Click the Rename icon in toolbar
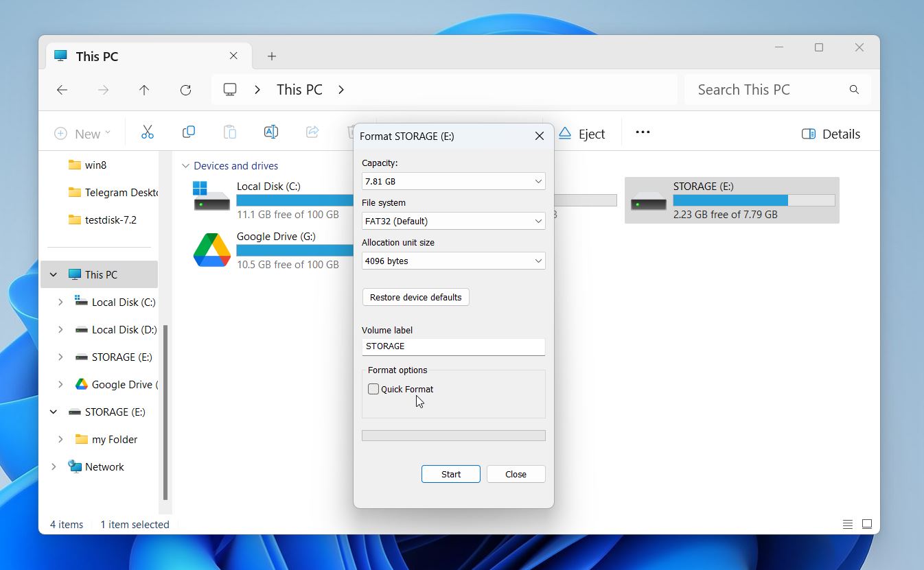Image resolution: width=924 pixels, height=570 pixels. tap(271, 132)
